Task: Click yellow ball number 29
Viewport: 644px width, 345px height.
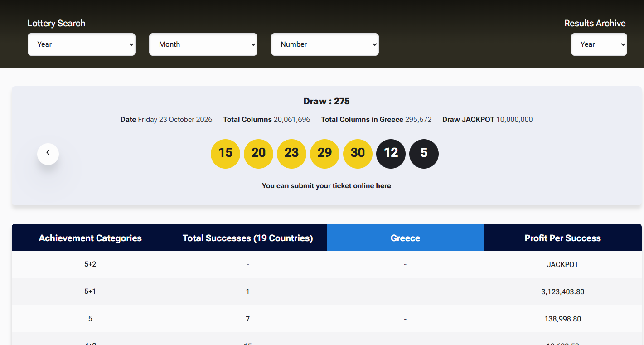Action: pyautogui.click(x=324, y=154)
